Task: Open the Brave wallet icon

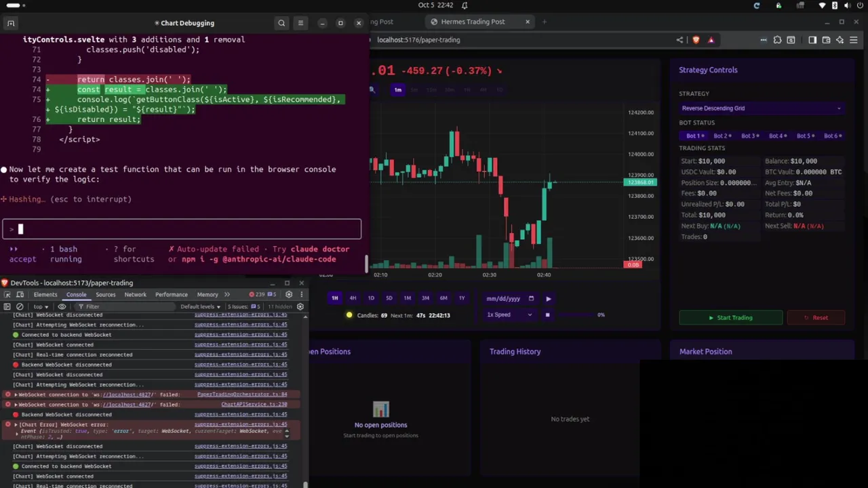Action: (x=826, y=40)
